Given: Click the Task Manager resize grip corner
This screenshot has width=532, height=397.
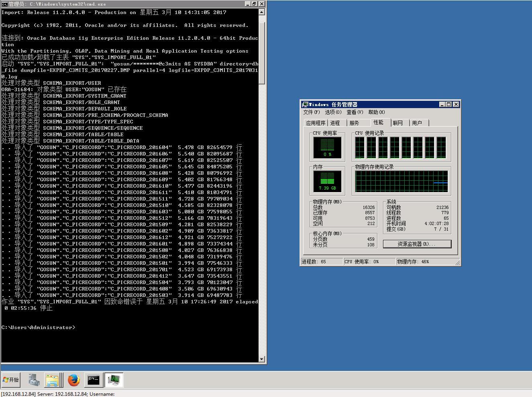Looking at the screenshot, I should coord(458,263).
